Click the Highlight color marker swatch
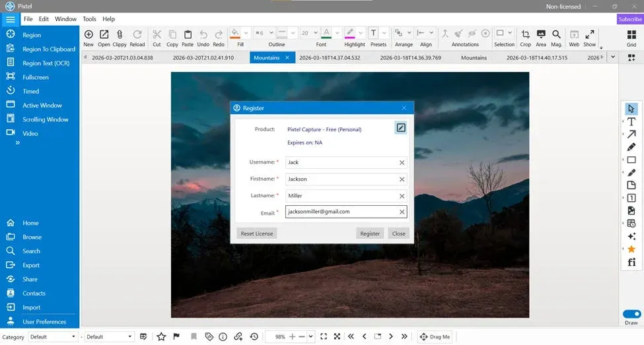 click(x=349, y=33)
